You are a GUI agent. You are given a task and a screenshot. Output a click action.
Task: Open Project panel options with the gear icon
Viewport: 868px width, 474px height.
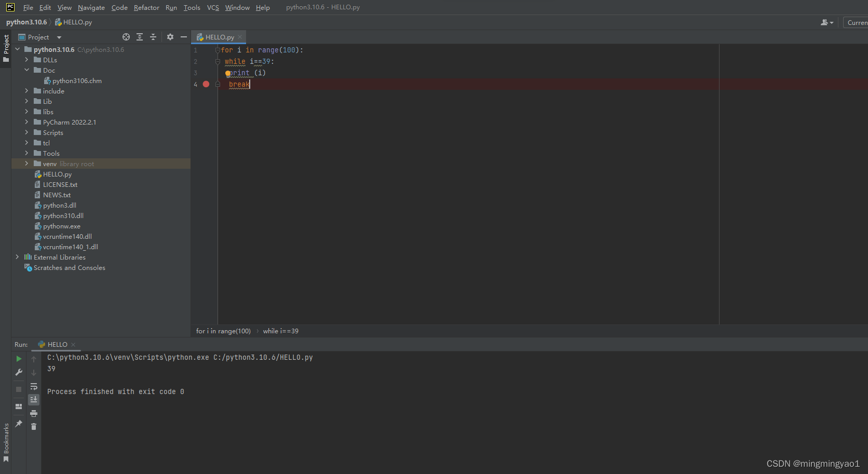170,37
